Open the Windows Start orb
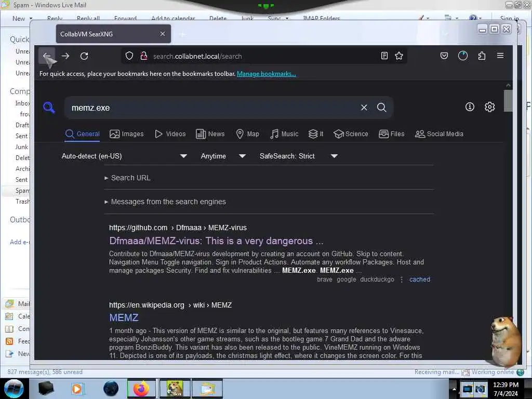The height and width of the screenshot is (399, 532). point(14,389)
